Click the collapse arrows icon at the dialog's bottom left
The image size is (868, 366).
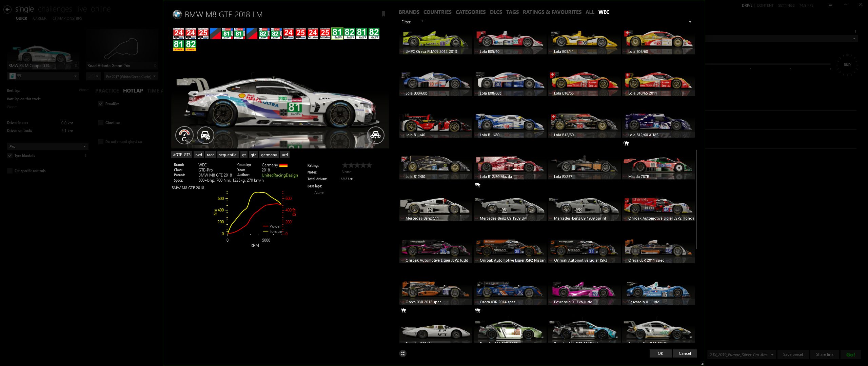[x=403, y=353]
